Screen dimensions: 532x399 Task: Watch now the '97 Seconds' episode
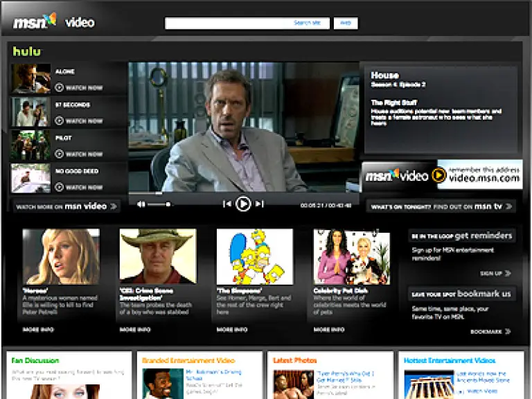click(x=79, y=121)
